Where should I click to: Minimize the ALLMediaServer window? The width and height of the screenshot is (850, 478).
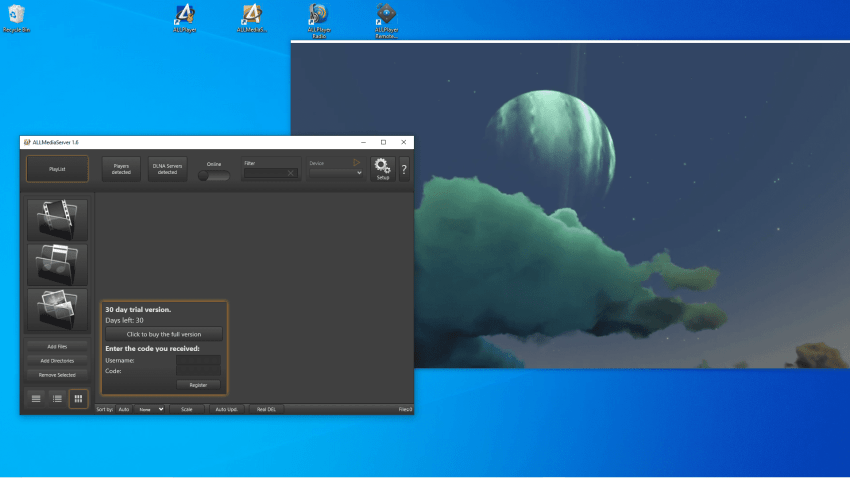(363, 143)
